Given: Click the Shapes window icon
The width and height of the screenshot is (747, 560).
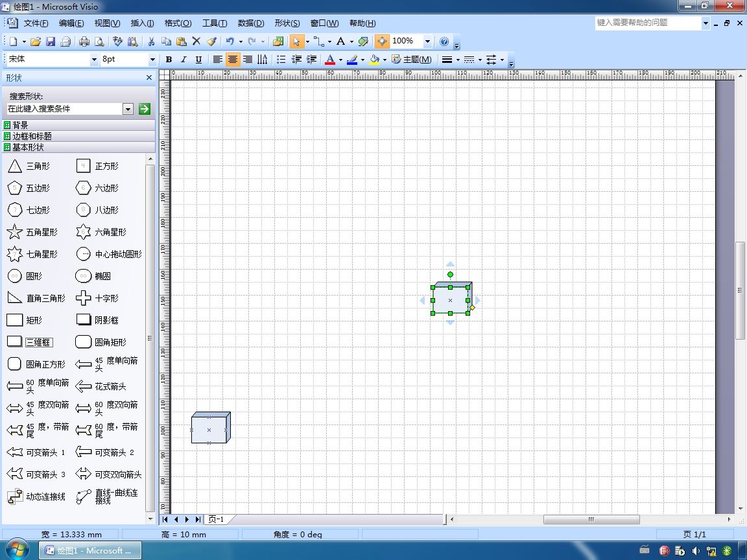Looking at the screenshot, I should [x=278, y=41].
